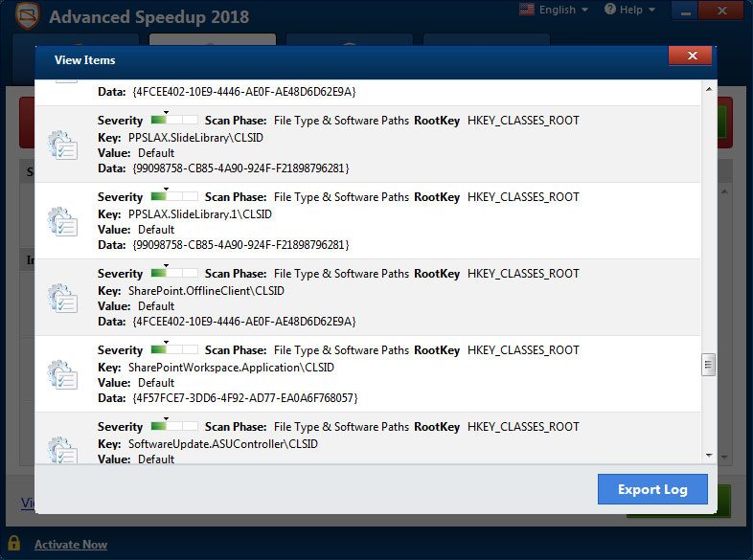Click the SharePoint.OfflineClient registry item icon
753x560 pixels.
[x=63, y=298]
